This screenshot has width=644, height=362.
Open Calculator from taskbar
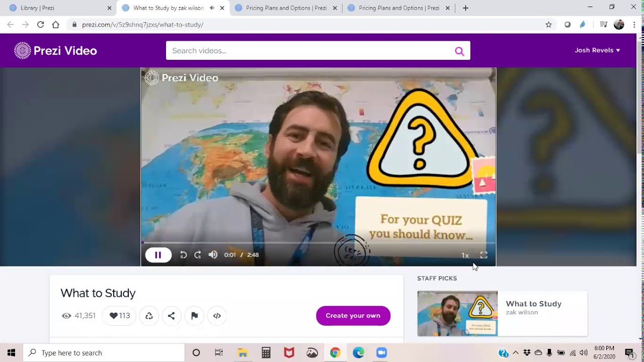[x=266, y=353]
